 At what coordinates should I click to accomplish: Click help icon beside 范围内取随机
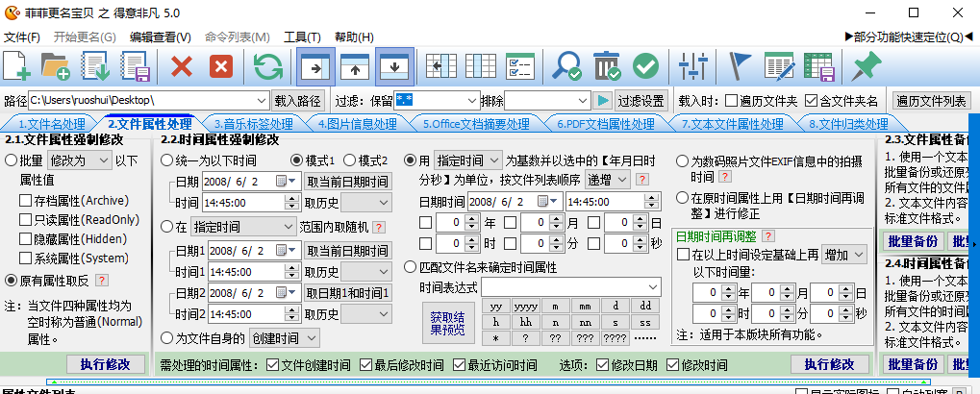(379, 228)
